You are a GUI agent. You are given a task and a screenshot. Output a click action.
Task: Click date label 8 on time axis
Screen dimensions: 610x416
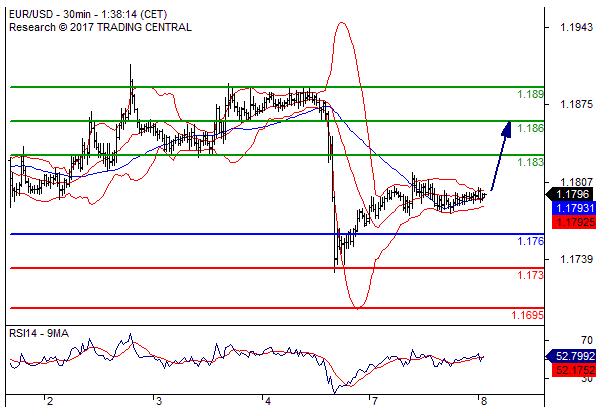coord(483,401)
